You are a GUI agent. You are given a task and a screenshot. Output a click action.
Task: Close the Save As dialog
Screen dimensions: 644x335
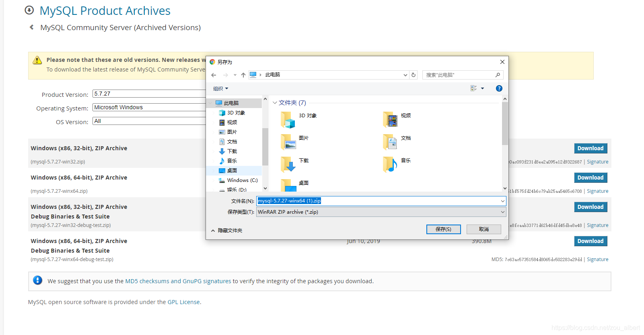pos(502,62)
